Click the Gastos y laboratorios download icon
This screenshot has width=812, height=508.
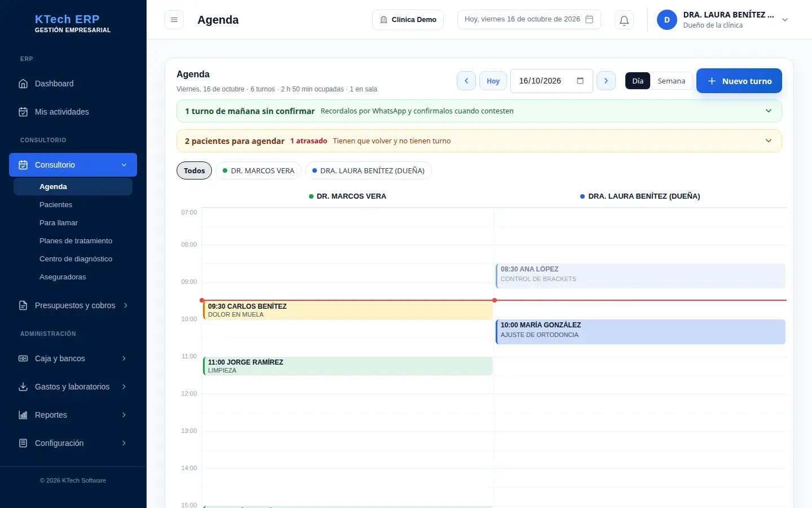pos(23,387)
